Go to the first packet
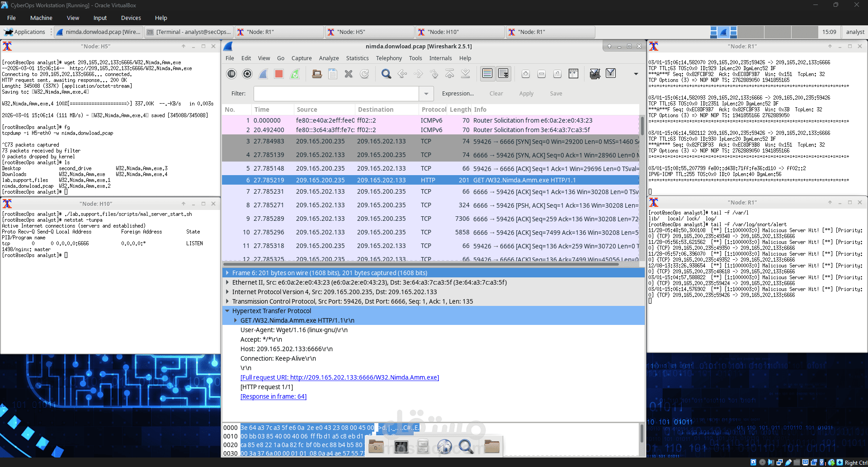The height and width of the screenshot is (467, 868). 449,73
